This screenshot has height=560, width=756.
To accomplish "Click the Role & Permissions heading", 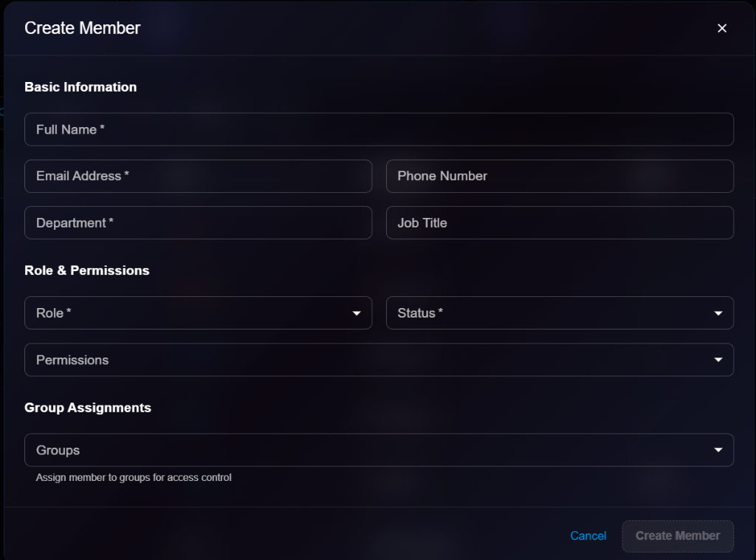I will point(86,270).
